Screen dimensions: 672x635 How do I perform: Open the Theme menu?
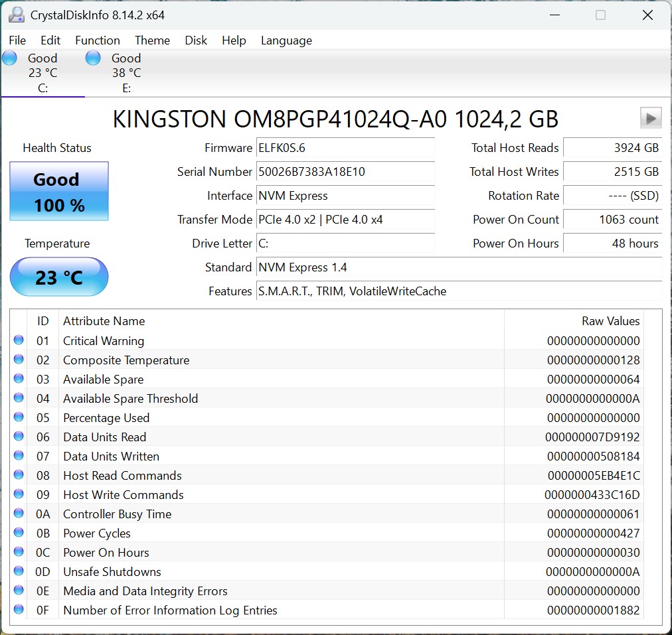click(x=152, y=40)
